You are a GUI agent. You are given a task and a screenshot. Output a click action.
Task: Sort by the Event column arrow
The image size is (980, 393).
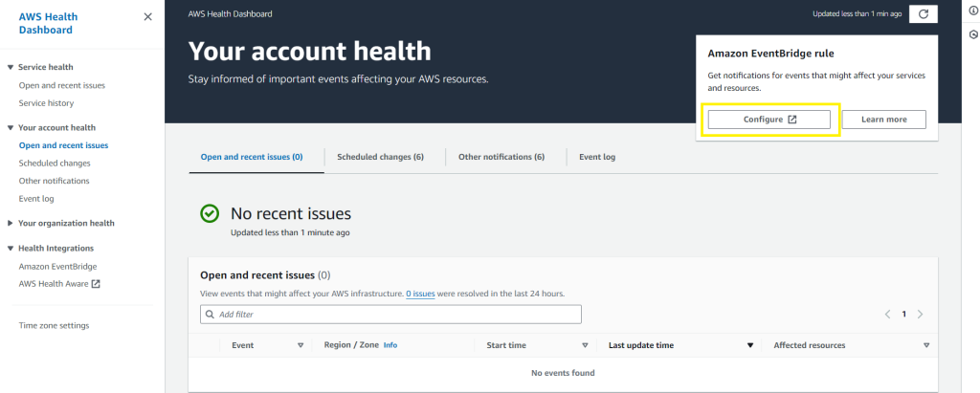pos(300,345)
